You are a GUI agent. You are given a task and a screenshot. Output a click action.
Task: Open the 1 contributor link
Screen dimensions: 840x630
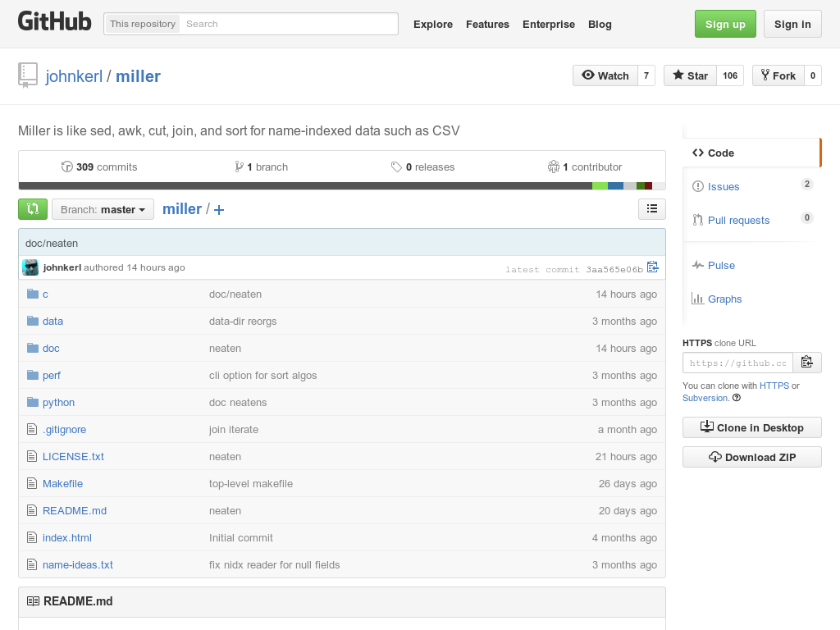point(585,167)
